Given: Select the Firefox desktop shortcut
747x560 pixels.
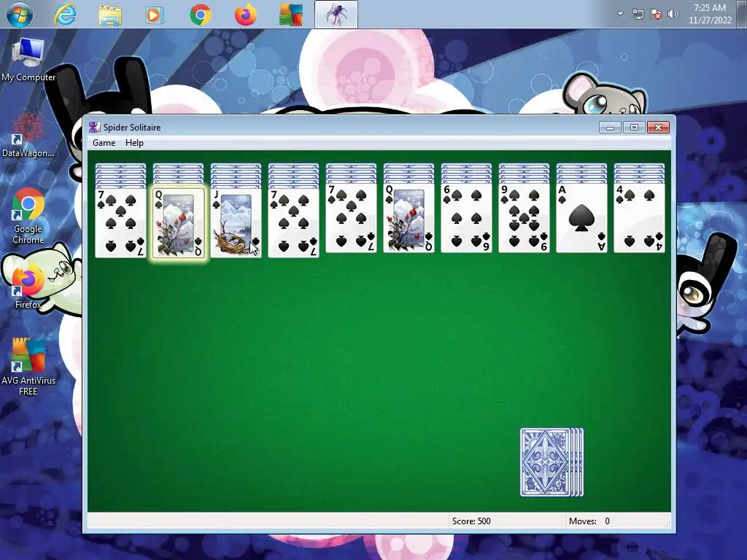Looking at the screenshot, I should [28, 287].
